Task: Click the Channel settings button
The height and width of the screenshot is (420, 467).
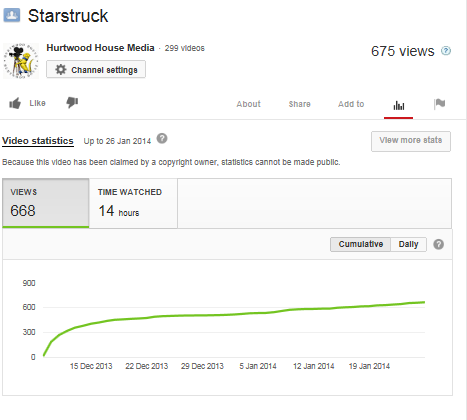Action: pos(96,69)
